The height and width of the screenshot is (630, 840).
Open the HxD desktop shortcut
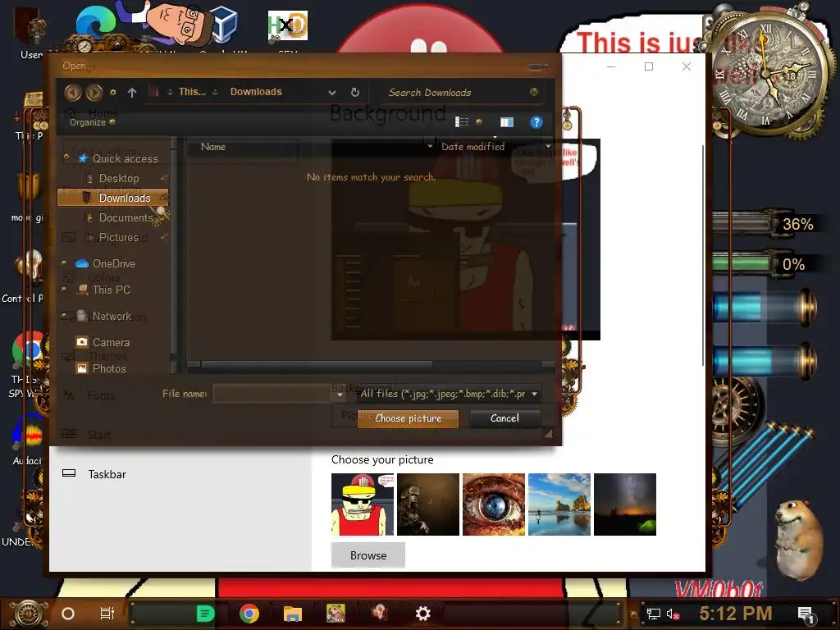288,25
